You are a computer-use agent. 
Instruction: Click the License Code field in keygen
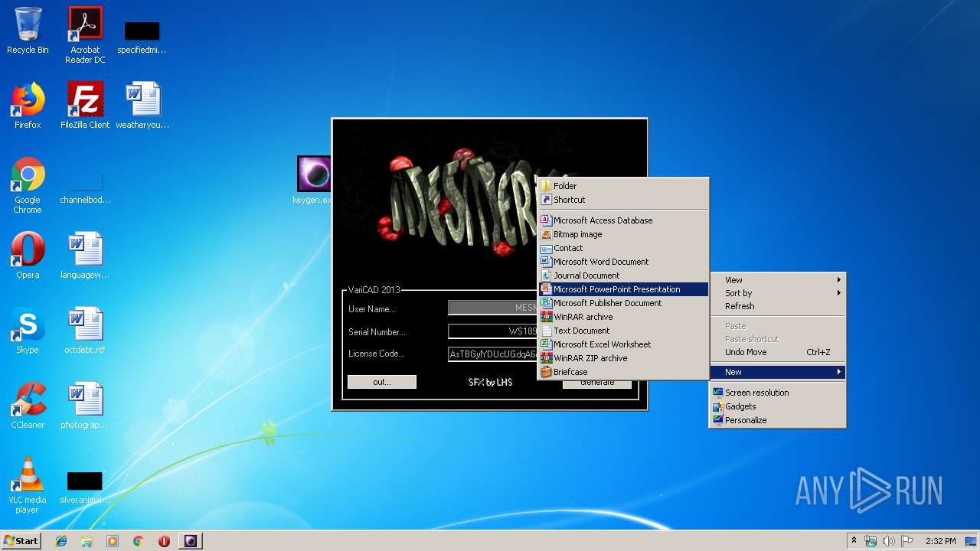pos(492,354)
